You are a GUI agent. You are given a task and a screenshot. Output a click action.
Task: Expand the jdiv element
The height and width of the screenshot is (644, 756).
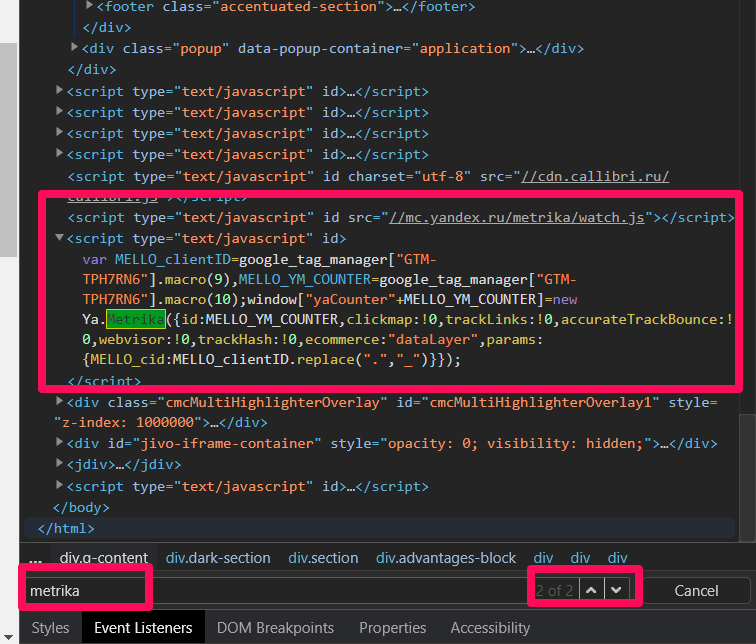click(x=60, y=465)
